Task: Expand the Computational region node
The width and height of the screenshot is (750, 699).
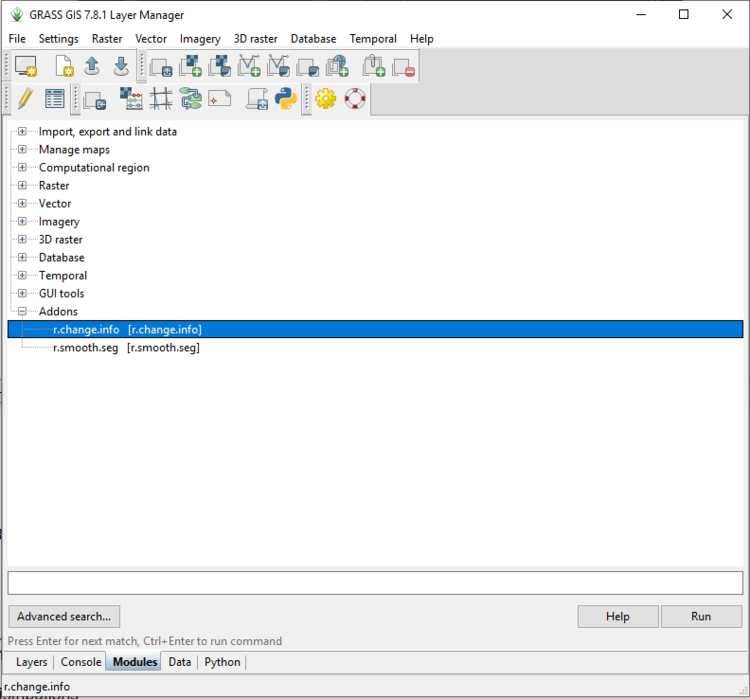Action: [22, 168]
